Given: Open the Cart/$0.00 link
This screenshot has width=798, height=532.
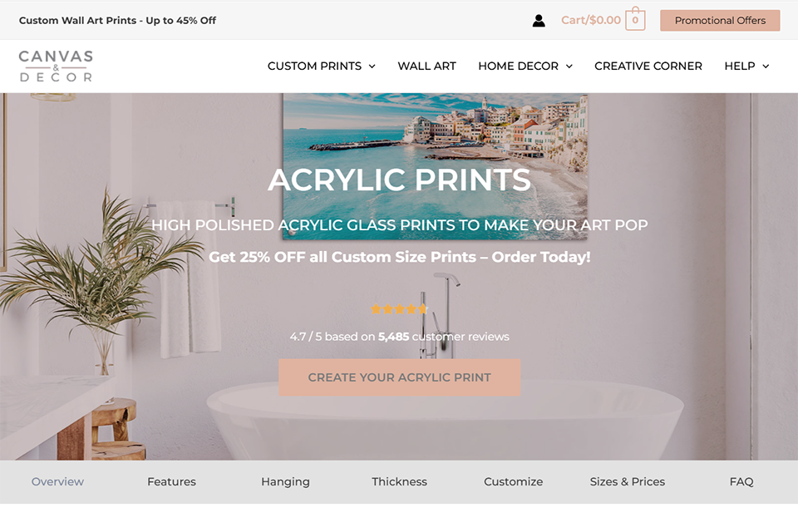Looking at the screenshot, I should click(591, 20).
